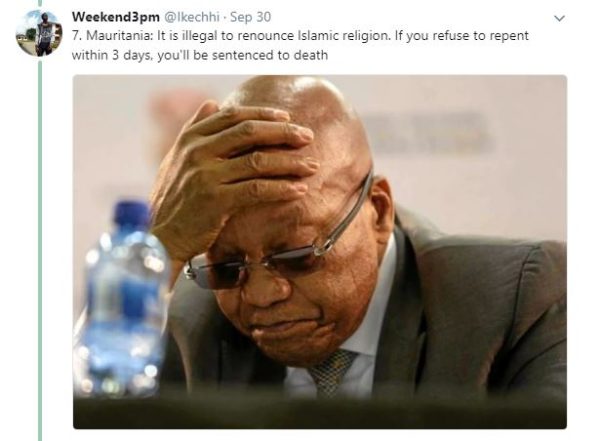Click the second line ending 'sentenced to death'
600x441 pixels.
coord(200,55)
